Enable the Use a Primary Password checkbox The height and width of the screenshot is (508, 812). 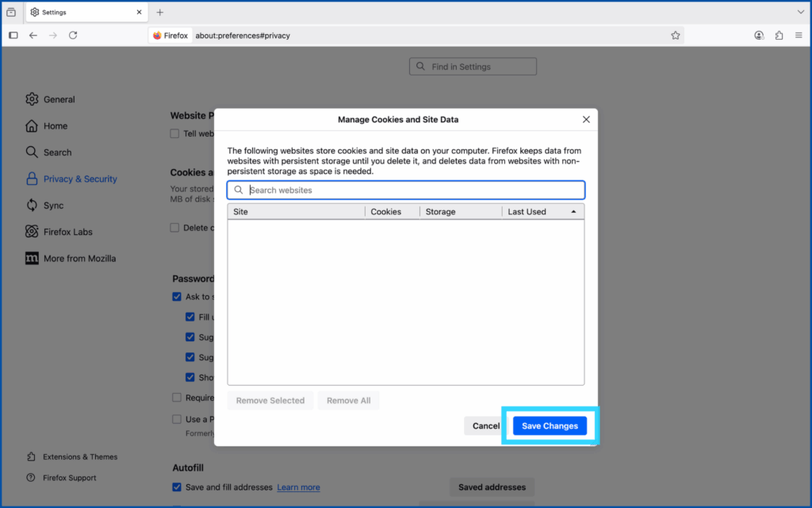coord(177,419)
